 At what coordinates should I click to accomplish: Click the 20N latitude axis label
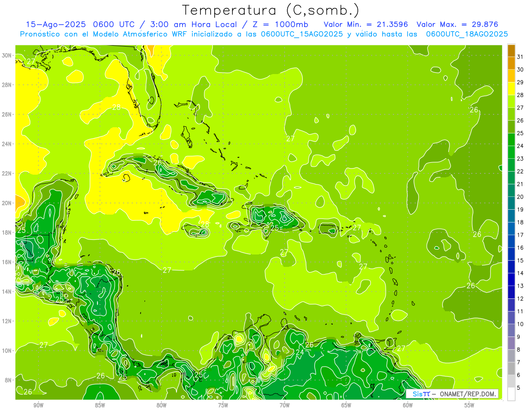pyautogui.click(x=6, y=203)
